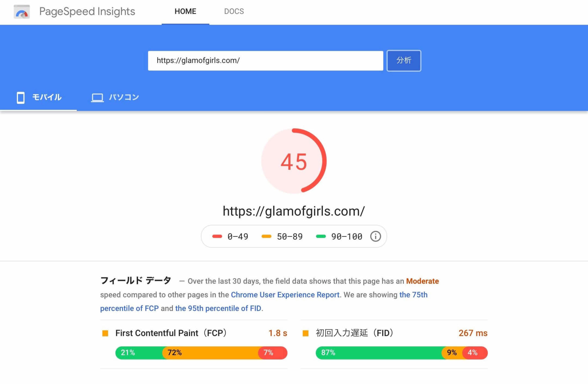The image size is (588, 384).
Task: Click the orange square before First Contentful Paint
Action: pos(105,333)
